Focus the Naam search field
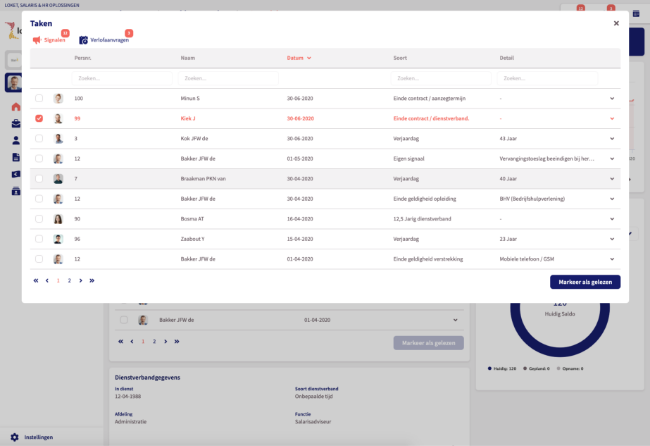The width and height of the screenshot is (650, 446). click(x=228, y=78)
